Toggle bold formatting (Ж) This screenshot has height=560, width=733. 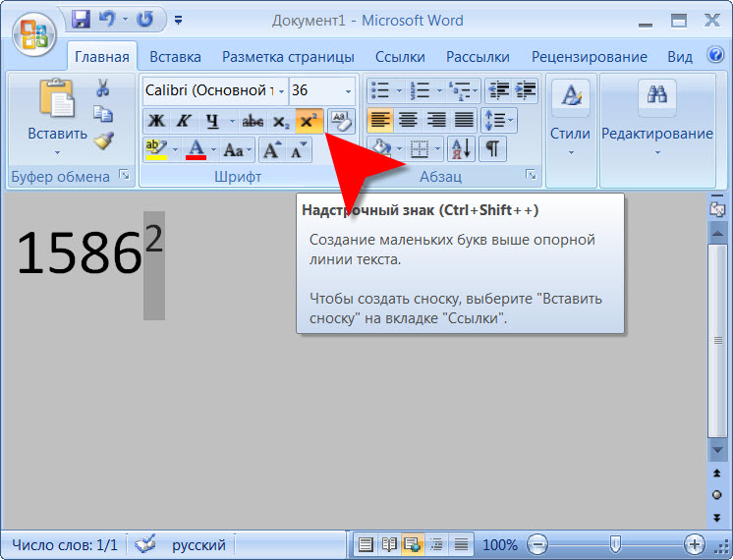click(156, 121)
